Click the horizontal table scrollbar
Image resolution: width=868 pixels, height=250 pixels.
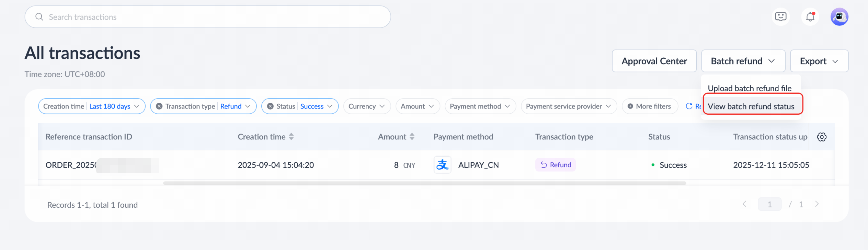(x=425, y=183)
